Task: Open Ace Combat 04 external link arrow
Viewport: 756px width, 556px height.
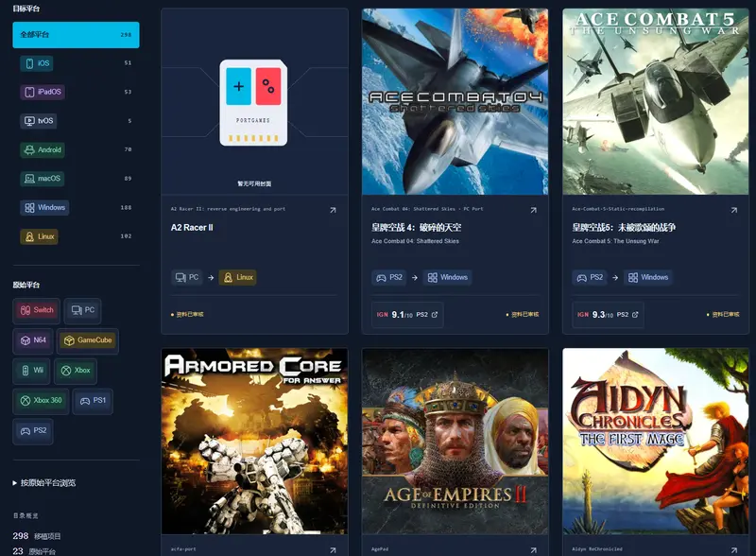Action: tap(533, 210)
